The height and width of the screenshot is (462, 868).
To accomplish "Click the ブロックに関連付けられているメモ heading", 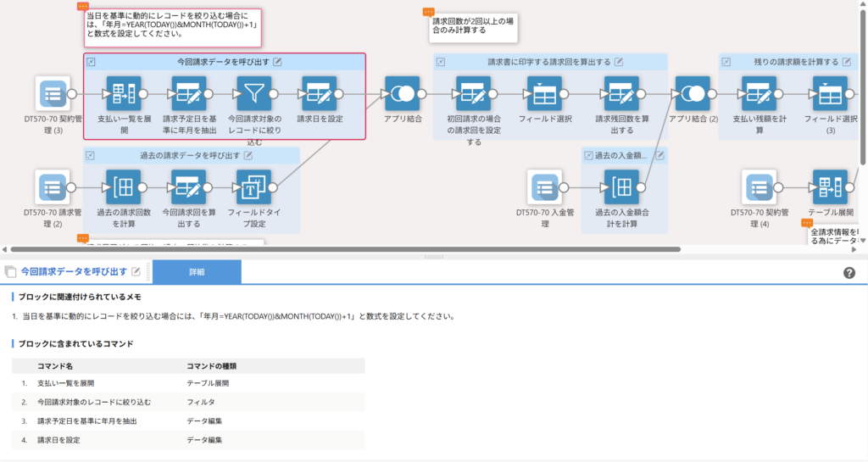I will click(80, 297).
